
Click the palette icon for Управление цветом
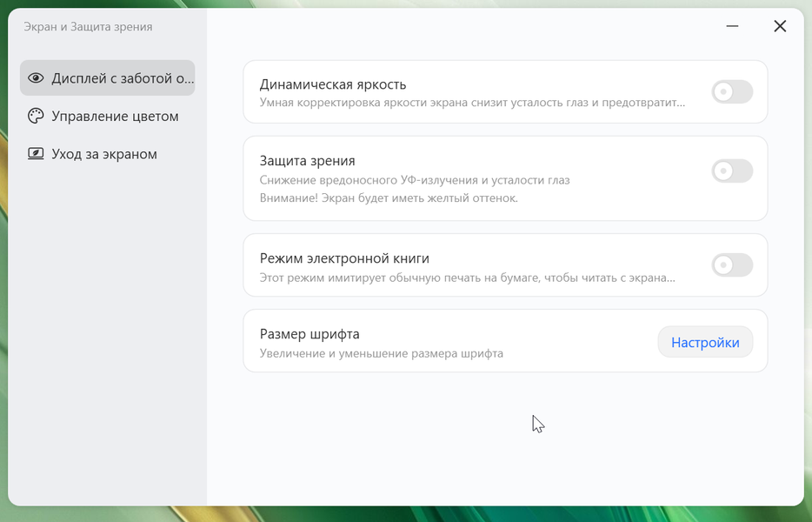point(36,116)
